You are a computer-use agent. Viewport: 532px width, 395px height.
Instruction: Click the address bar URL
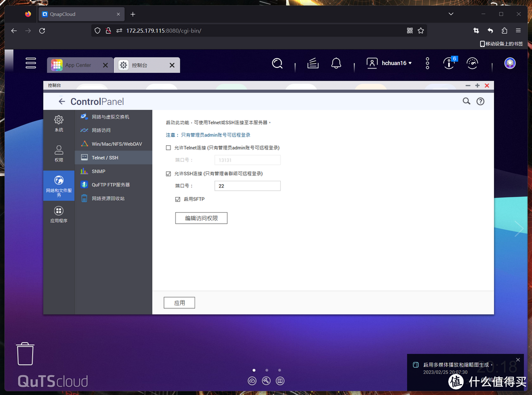click(x=164, y=31)
